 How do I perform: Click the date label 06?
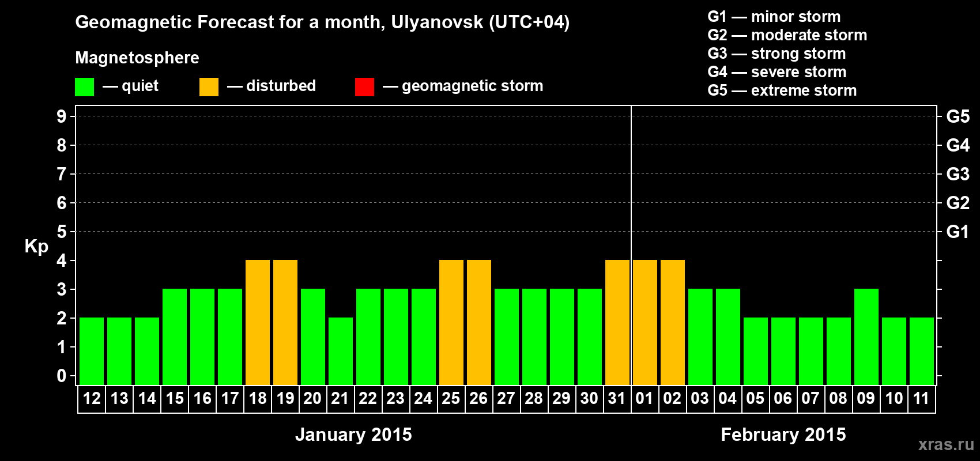tap(783, 398)
